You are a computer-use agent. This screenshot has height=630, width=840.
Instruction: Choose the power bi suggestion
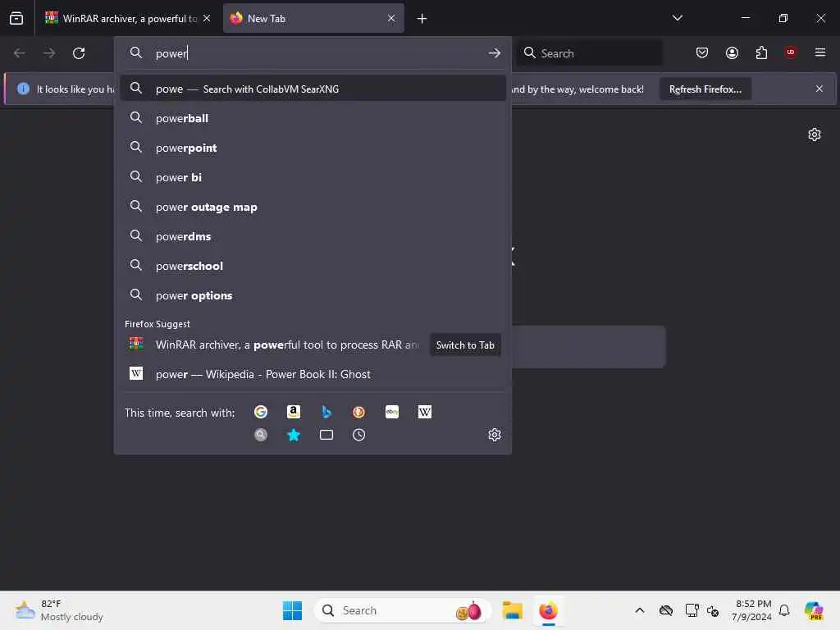(x=313, y=177)
